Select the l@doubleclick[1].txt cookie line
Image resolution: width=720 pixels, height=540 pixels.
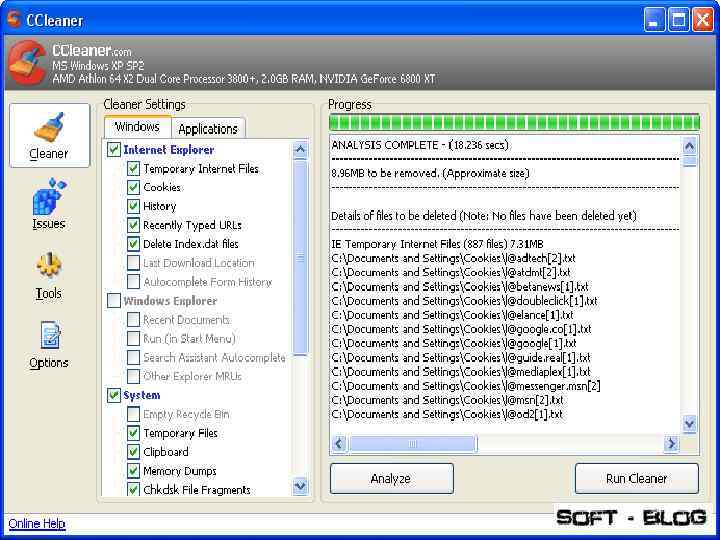(x=464, y=301)
